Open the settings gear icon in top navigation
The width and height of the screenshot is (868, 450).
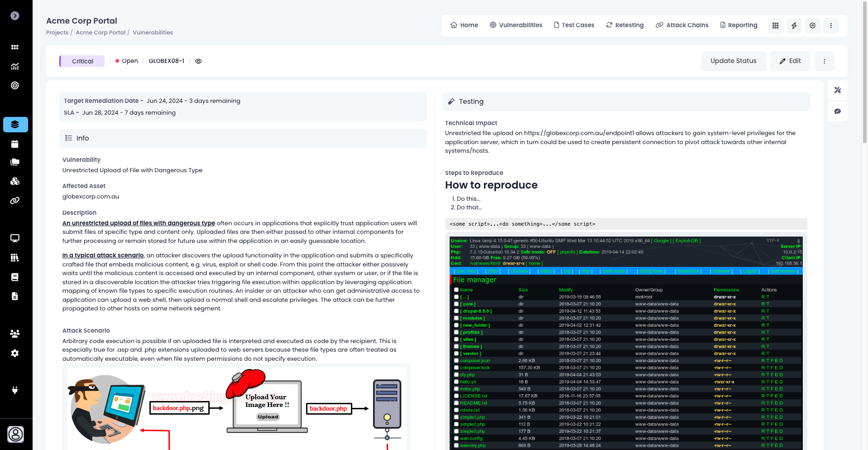coord(812,25)
